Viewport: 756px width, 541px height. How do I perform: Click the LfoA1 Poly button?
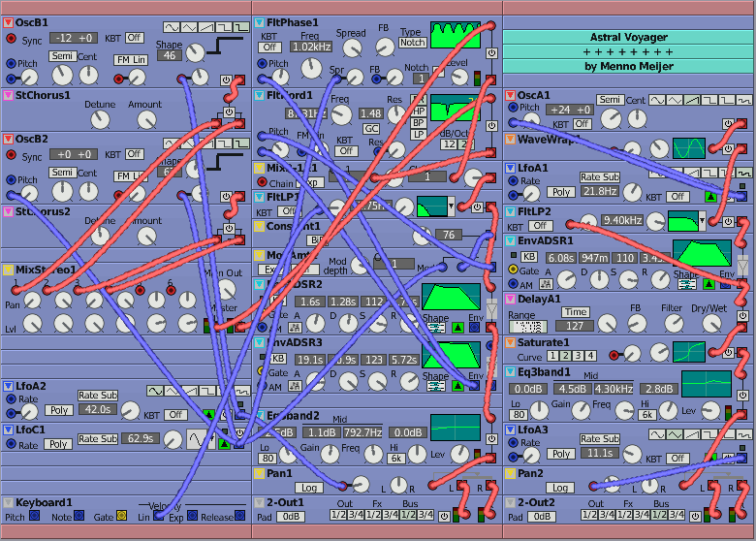tap(561, 192)
